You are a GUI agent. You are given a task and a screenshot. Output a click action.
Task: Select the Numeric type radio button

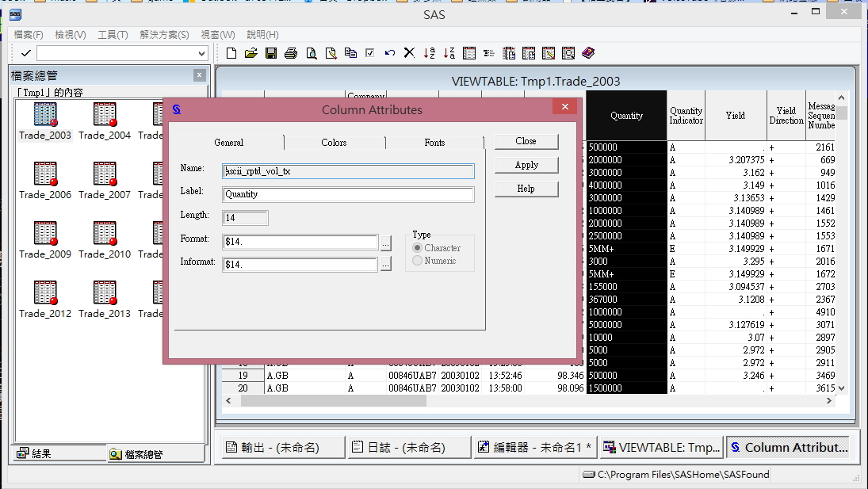(x=418, y=261)
